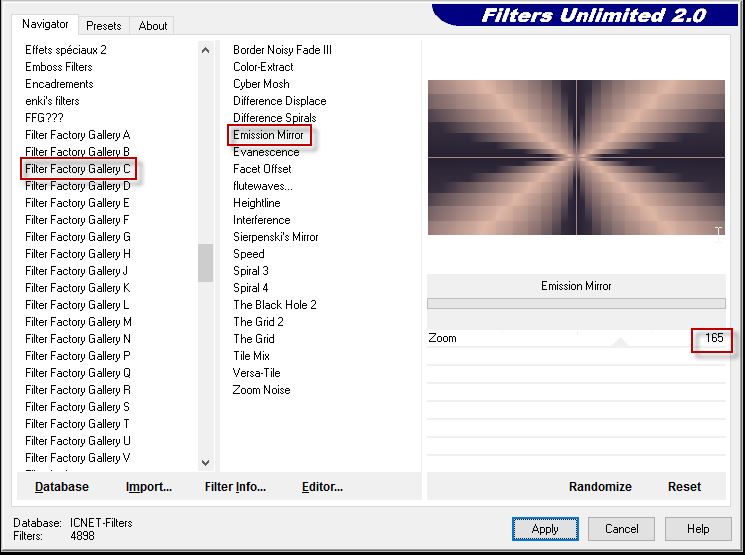Select Sierpenski's Mirror filter
745x555 pixels.
click(276, 237)
